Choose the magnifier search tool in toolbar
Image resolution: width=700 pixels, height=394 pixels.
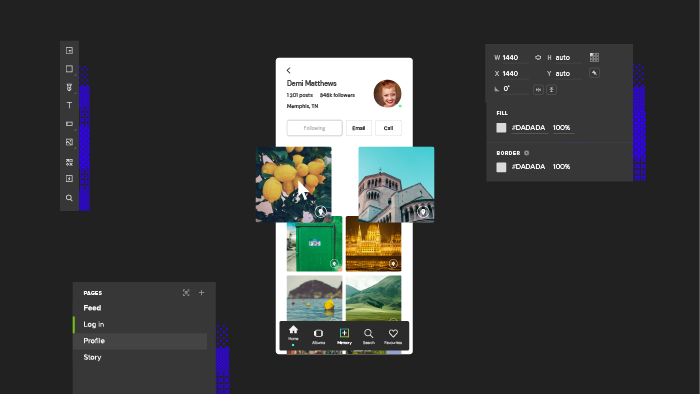[69, 198]
